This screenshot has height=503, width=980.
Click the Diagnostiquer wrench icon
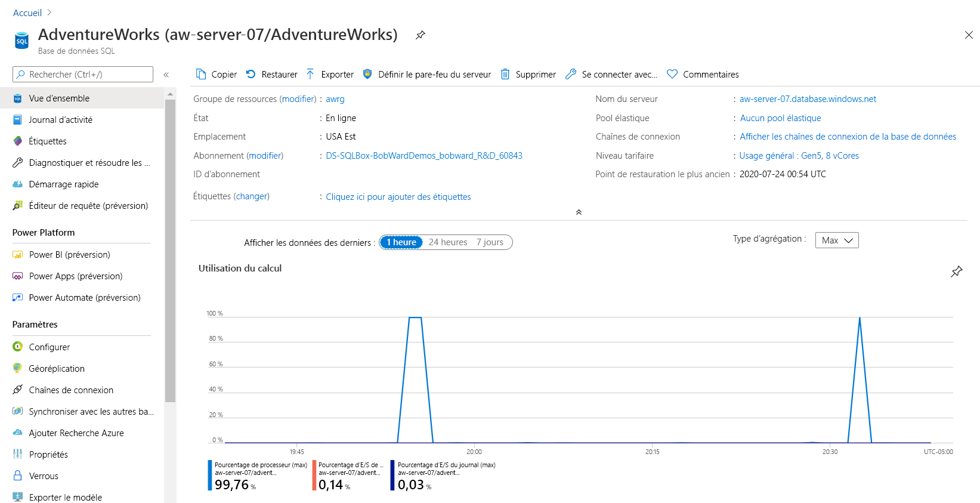(x=18, y=163)
